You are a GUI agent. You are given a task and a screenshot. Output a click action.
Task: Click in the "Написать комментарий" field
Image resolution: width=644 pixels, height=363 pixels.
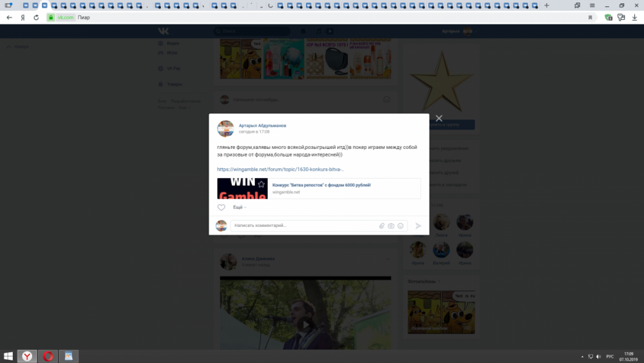(303, 226)
